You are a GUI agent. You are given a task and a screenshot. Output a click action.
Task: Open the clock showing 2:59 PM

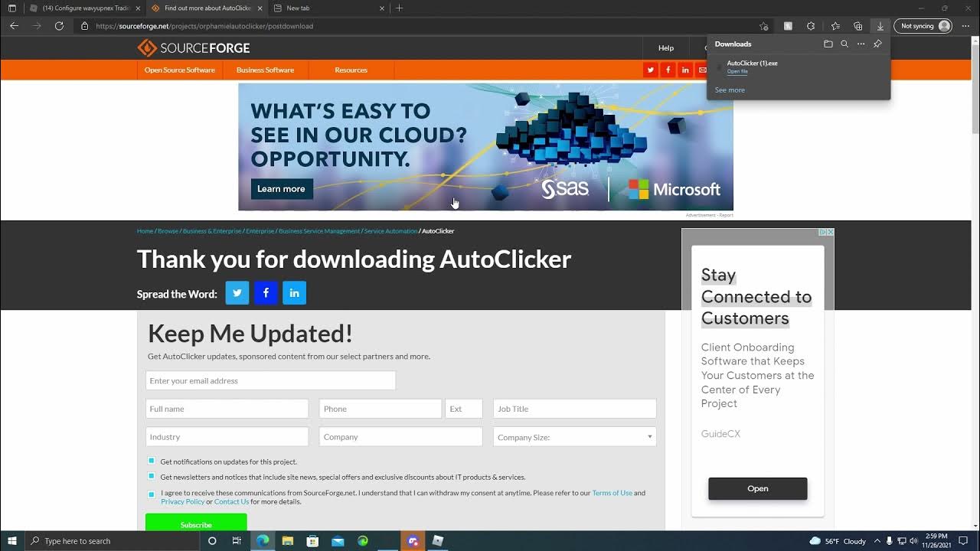click(x=936, y=541)
